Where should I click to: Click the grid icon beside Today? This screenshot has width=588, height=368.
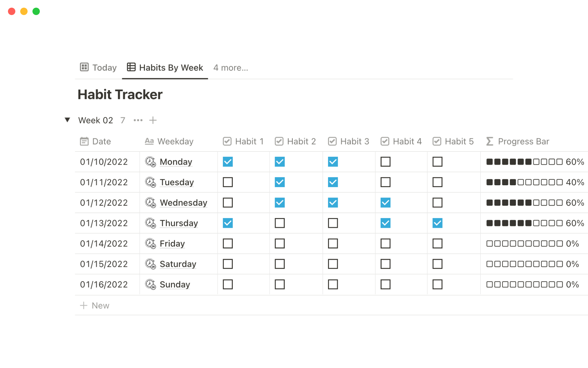coord(84,67)
